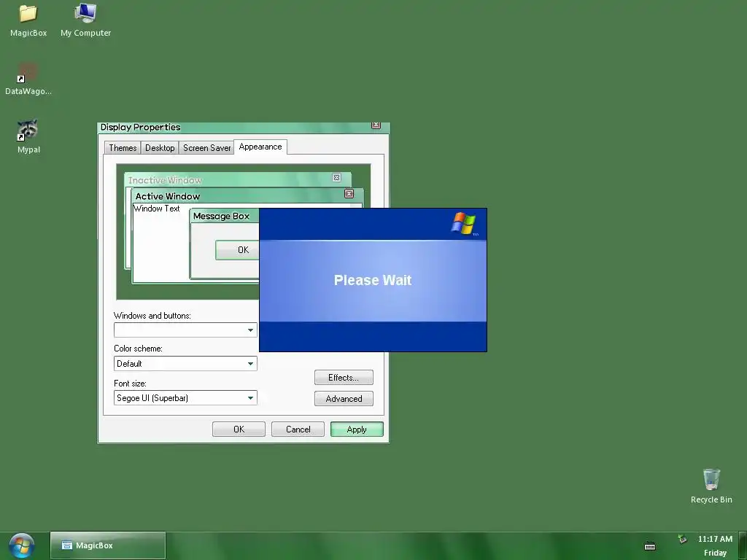Select the DataWago... desktop shortcut

coord(28,79)
